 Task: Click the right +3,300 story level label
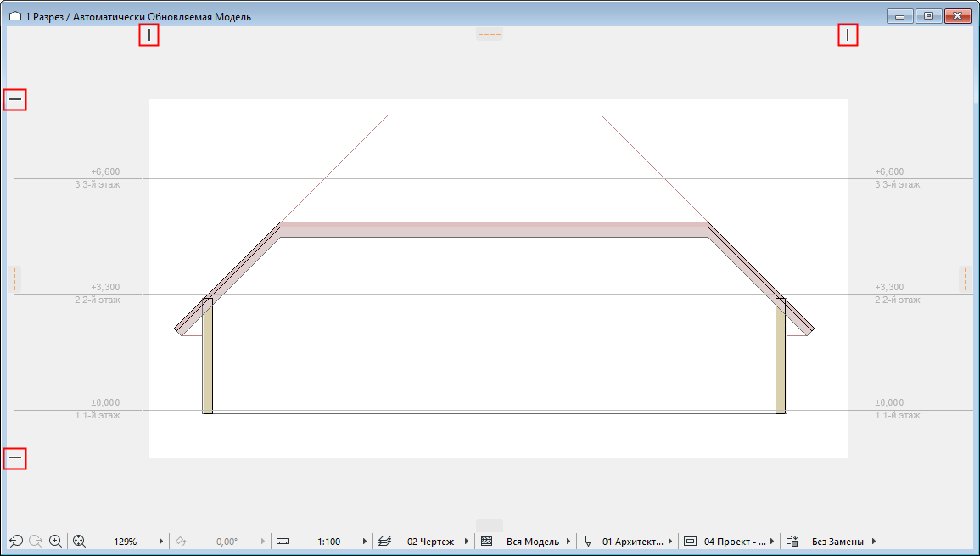[888, 287]
